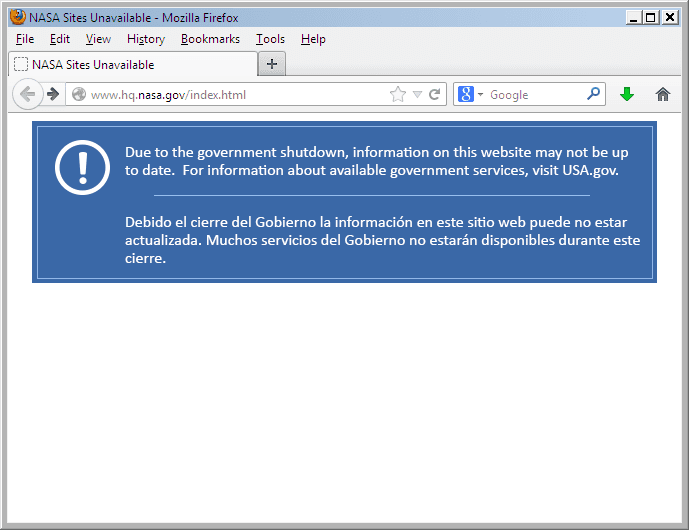The height and width of the screenshot is (530, 689).
Task: Click the site identity globe icon
Action: [x=79, y=94]
